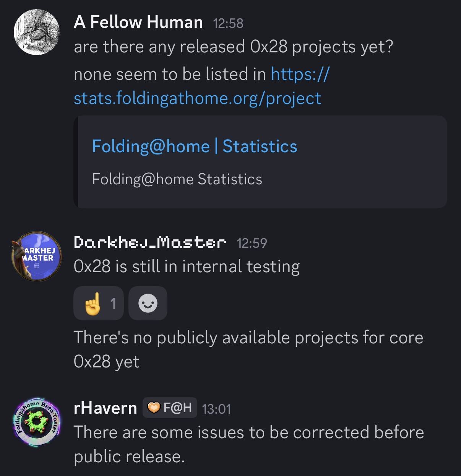Select the "still in internal testing" message
The image size is (461, 476).
[x=187, y=266]
